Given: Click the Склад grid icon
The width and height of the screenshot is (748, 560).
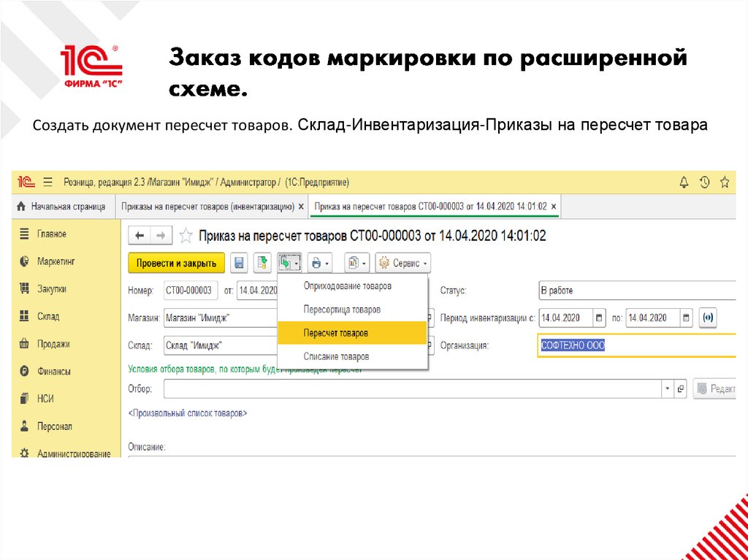Looking at the screenshot, I should point(24,316).
